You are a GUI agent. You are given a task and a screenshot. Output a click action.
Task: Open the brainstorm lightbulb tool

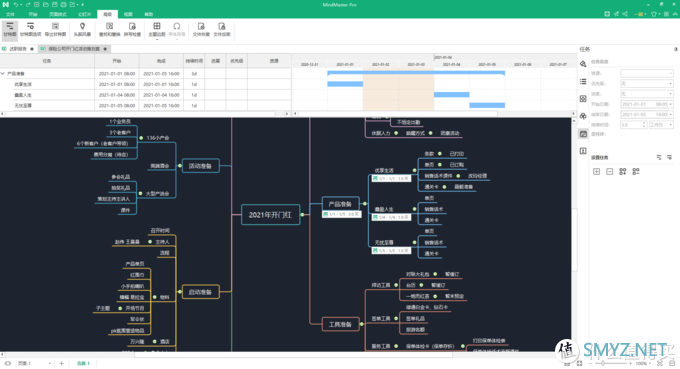pyautogui.click(x=82, y=29)
